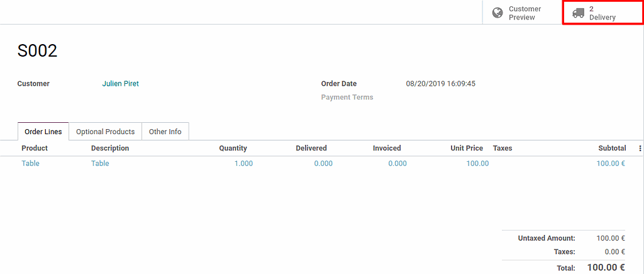Click the unit price 100.00 cell
Viewport: 644px width, 274px height.
pos(477,164)
